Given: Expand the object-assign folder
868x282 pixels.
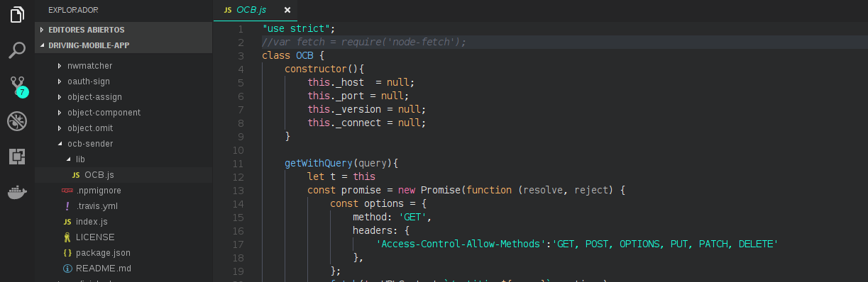Looking at the screenshot, I should pos(60,97).
